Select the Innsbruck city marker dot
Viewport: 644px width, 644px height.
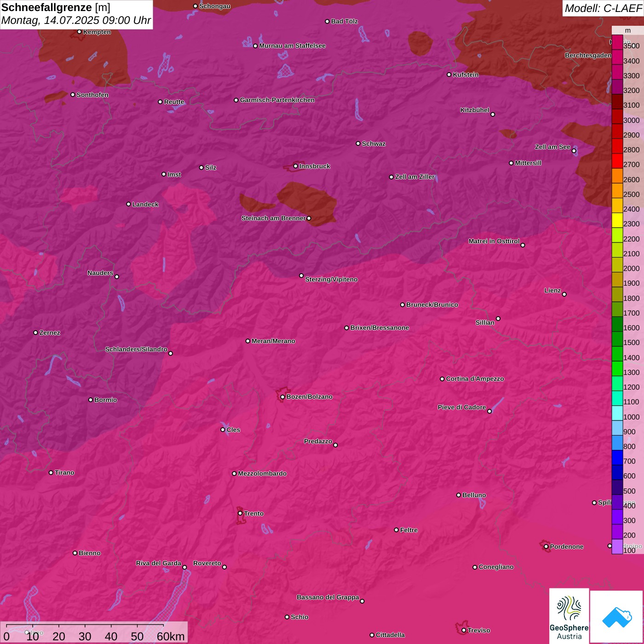[295, 166]
